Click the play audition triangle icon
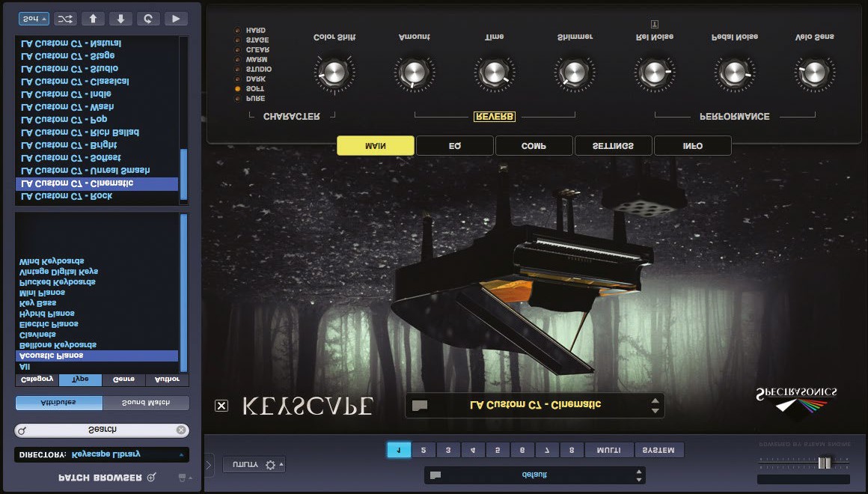 point(176,19)
